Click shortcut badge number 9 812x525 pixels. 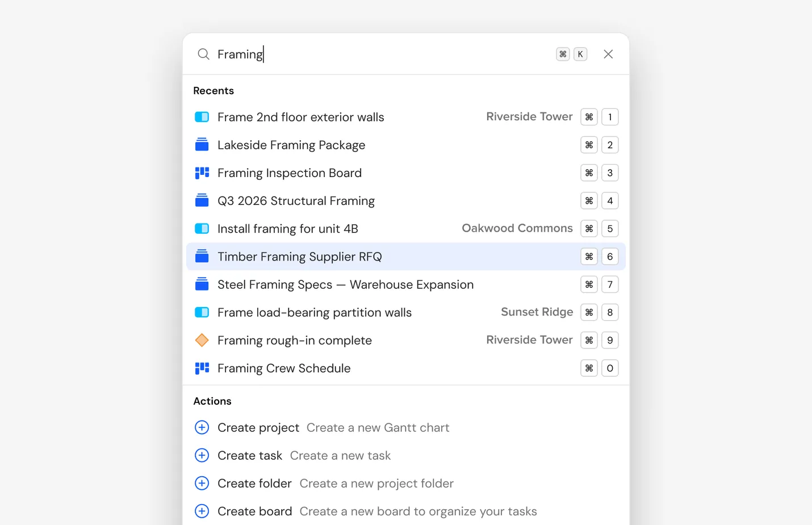(610, 340)
